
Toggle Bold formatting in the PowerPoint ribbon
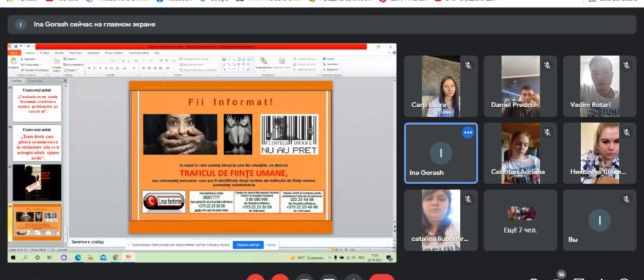(x=89, y=68)
